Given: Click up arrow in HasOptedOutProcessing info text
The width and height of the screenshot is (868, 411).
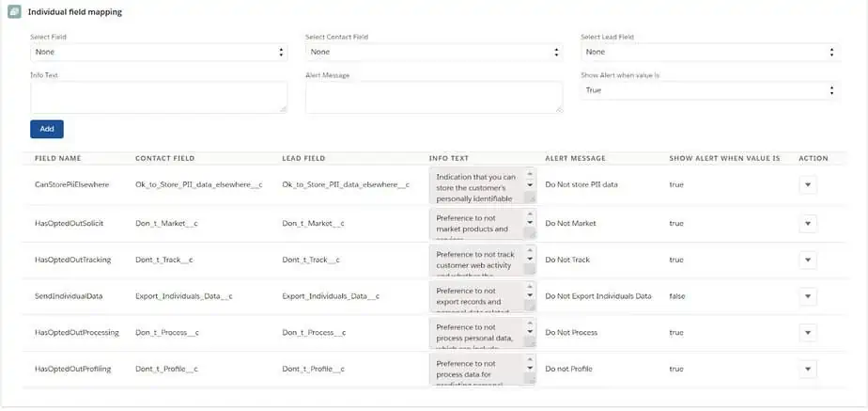Looking at the screenshot, I should 530,323.
